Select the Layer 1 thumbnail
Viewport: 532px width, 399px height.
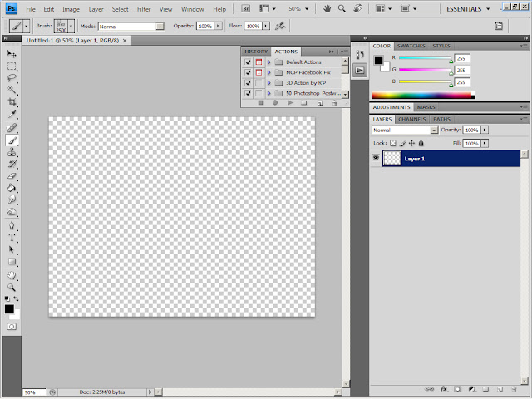pos(392,159)
